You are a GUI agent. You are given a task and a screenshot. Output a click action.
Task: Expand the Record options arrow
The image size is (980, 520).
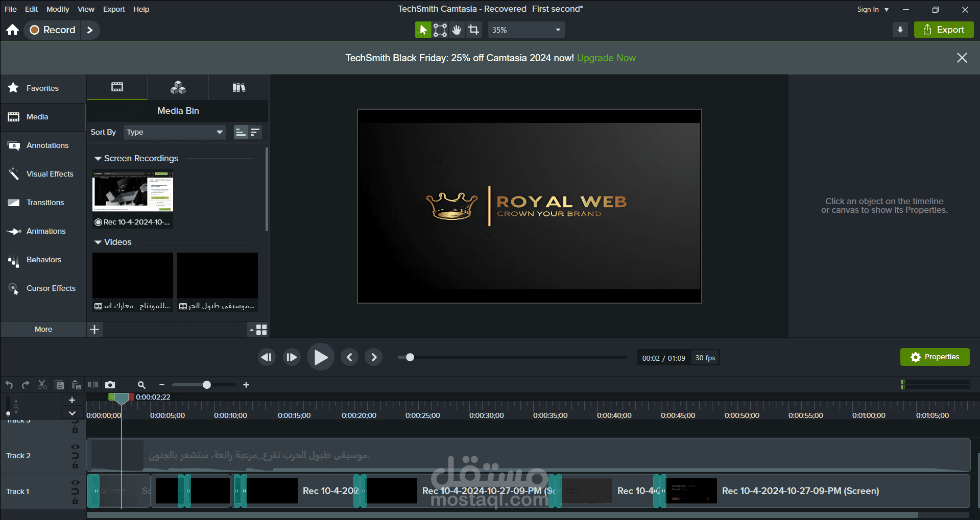pyautogui.click(x=90, y=30)
